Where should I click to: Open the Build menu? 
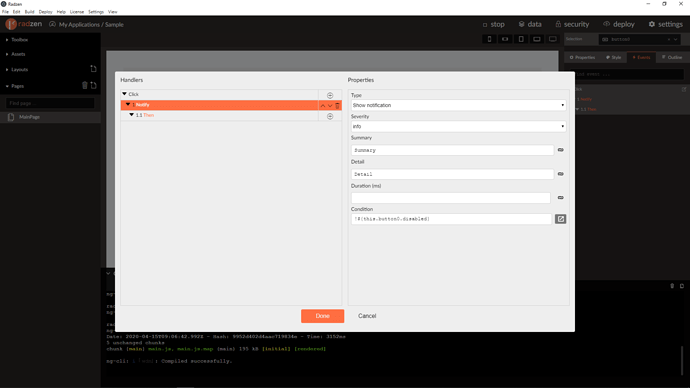pyautogui.click(x=29, y=12)
